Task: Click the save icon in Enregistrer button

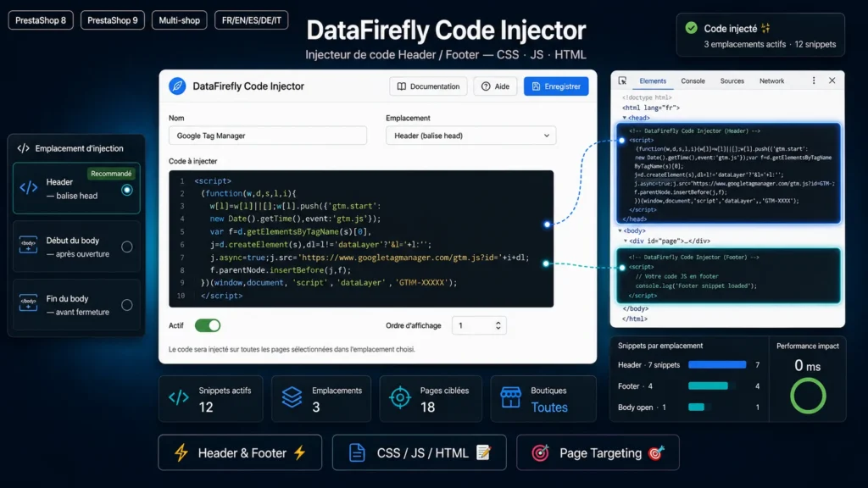Action: (x=536, y=86)
